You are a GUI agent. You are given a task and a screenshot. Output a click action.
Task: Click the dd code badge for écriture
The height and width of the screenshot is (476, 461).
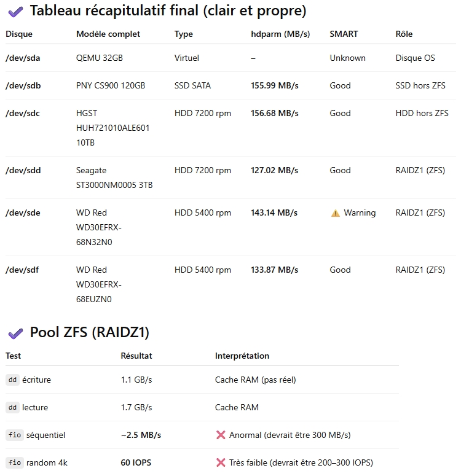[x=12, y=380]
